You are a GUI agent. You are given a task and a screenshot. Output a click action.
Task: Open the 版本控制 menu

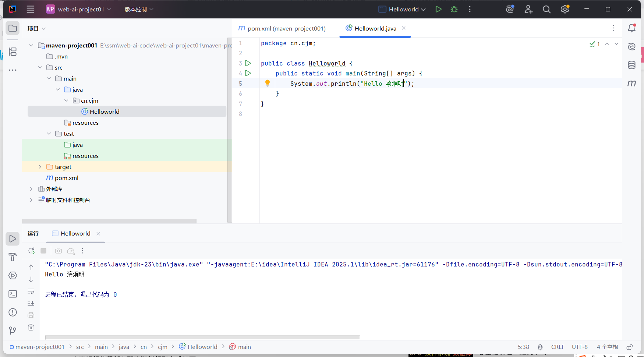[139, 10]
